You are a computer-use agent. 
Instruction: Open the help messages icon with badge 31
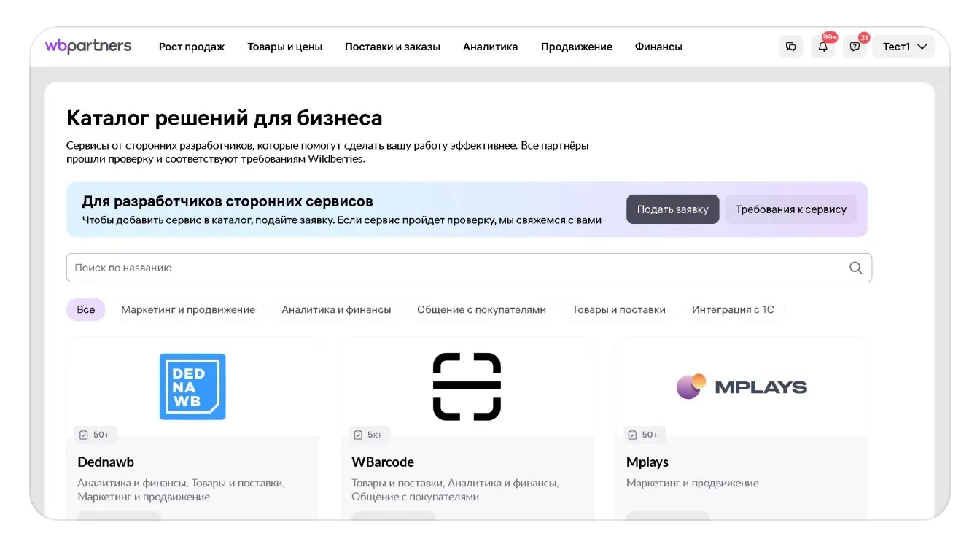pyautogui.click(x=855, y=47)
